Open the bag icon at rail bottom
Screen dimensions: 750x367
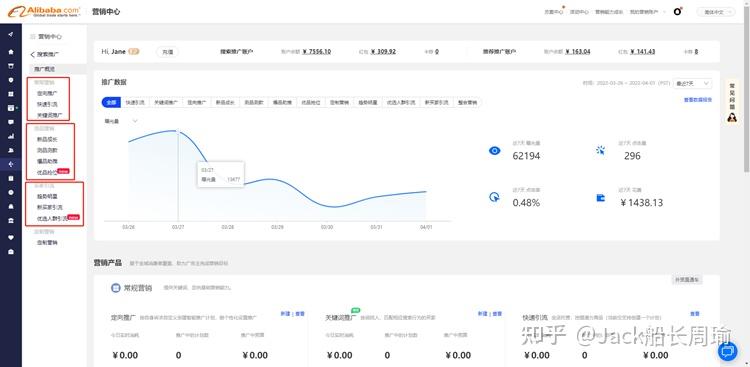[11, 252]
